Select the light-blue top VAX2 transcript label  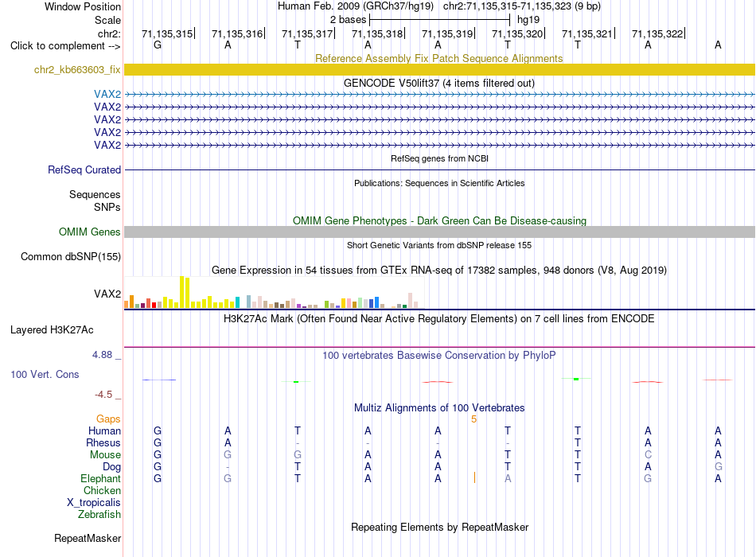(x=107, y=94)
